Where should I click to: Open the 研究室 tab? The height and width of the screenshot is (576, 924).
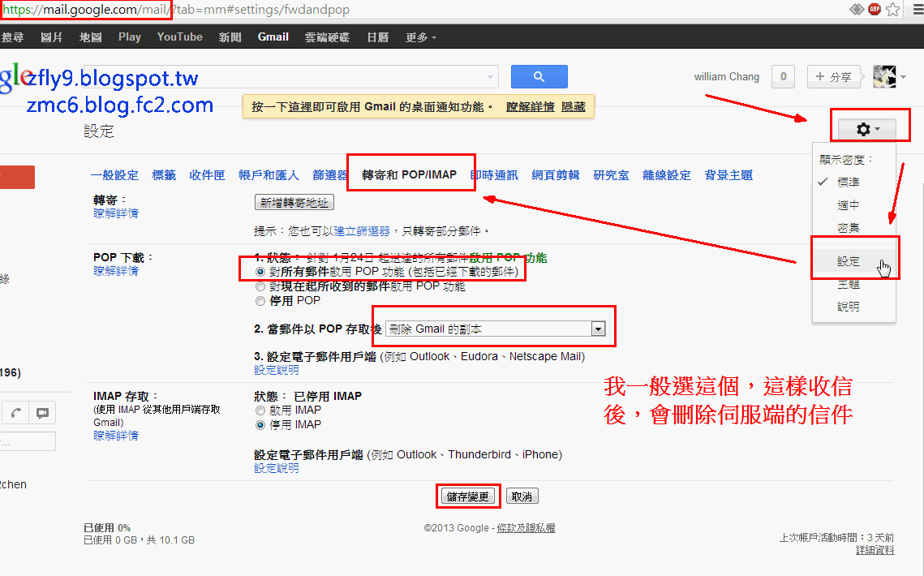(x=611, y=175)
